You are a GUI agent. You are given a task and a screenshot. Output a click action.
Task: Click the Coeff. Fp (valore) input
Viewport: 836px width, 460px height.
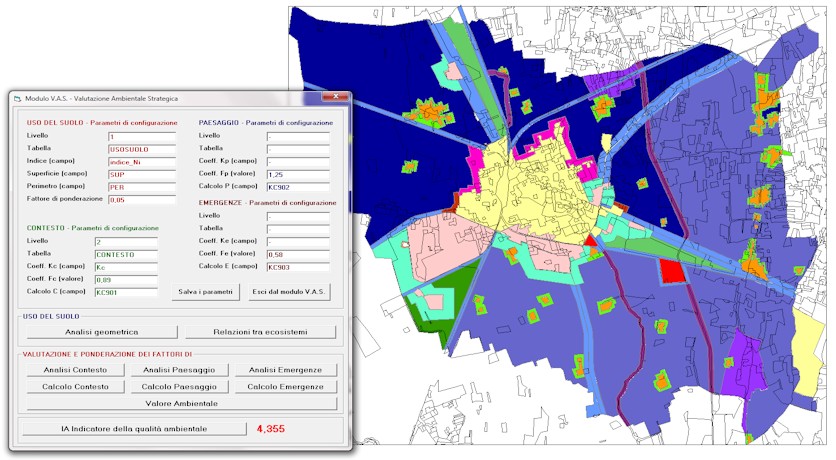click(298, 174)
